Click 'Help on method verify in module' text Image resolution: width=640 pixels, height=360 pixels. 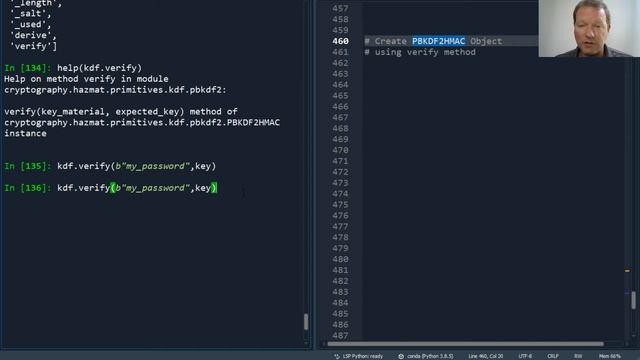coord(86,79)
